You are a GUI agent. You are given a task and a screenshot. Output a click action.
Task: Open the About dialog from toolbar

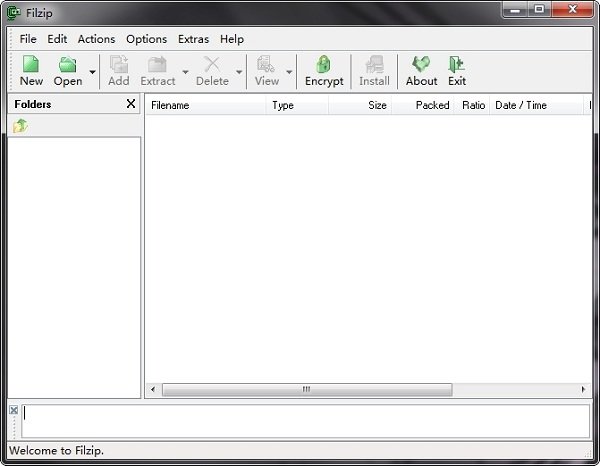421,67
